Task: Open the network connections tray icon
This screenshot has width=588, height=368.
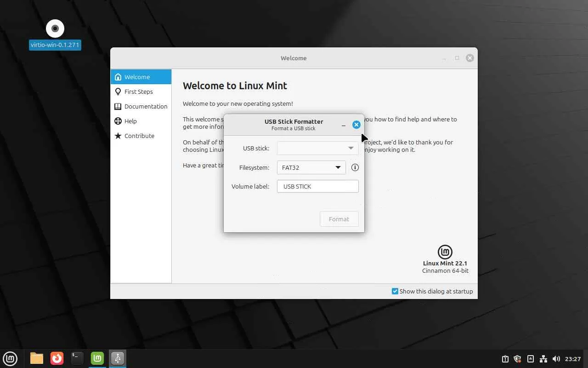Action: (x=543, y=359)
